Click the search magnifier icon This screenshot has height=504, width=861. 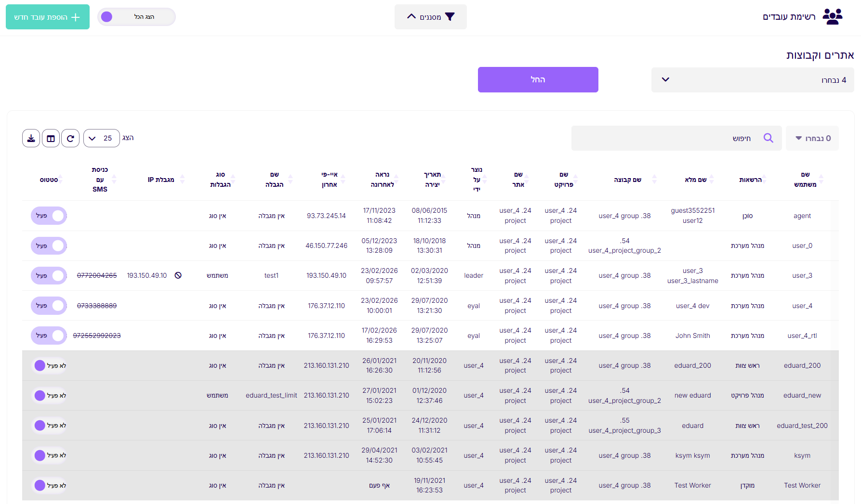pos(768,138)
